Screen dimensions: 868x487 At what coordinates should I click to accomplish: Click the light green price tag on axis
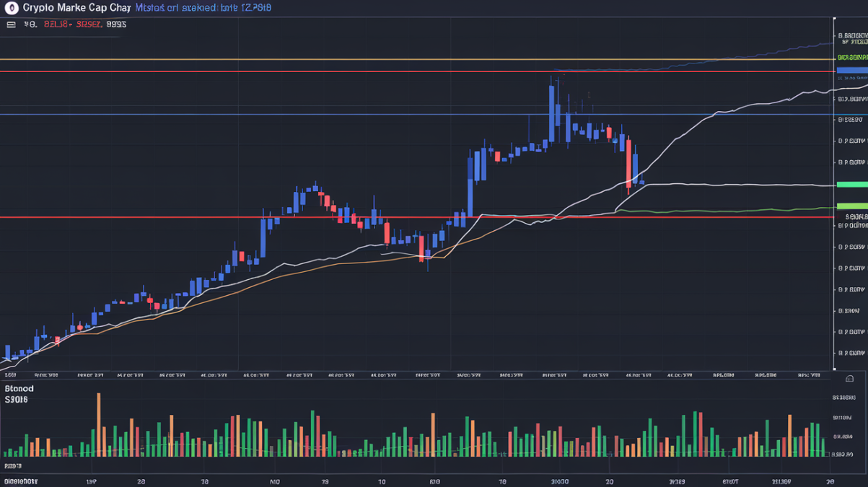click(852, 206)
